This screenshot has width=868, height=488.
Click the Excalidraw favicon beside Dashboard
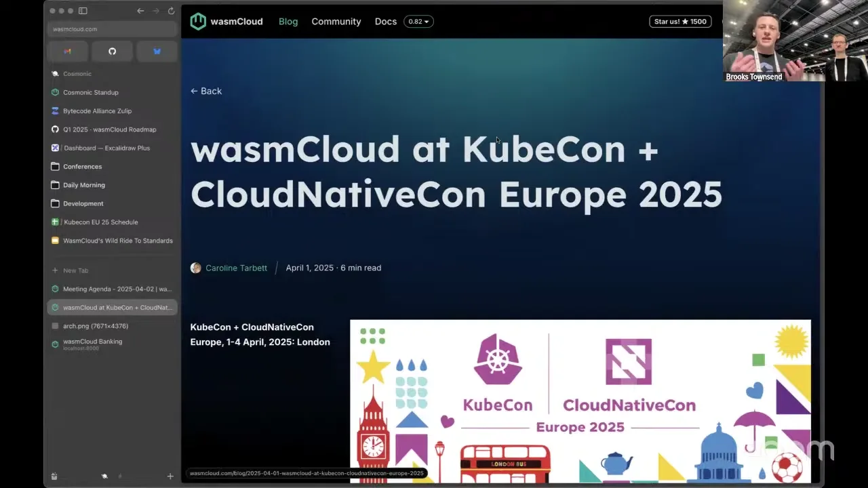55,148
